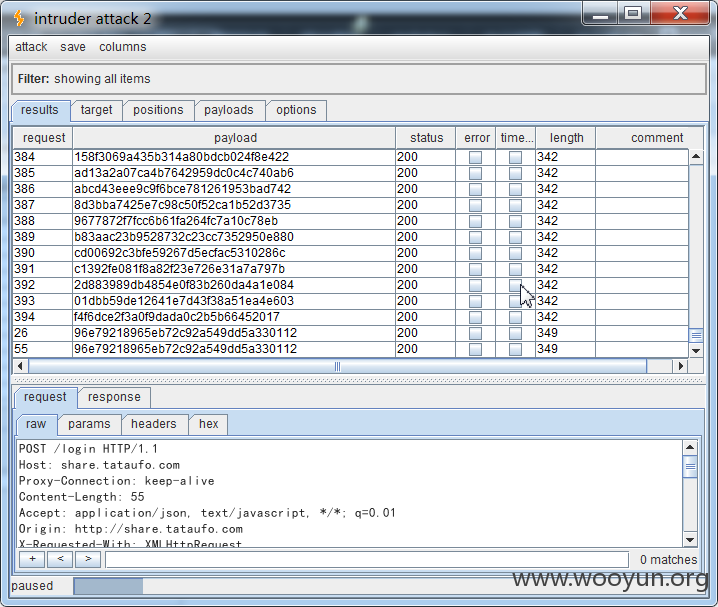Click the next match > button
Screen dimensions: 718x607
88,559
